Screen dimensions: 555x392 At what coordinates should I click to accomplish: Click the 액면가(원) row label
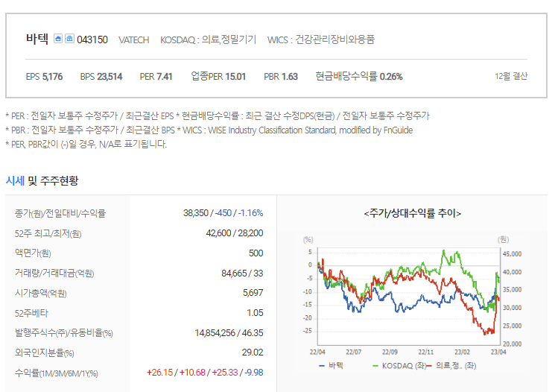(x=33, y=253)
